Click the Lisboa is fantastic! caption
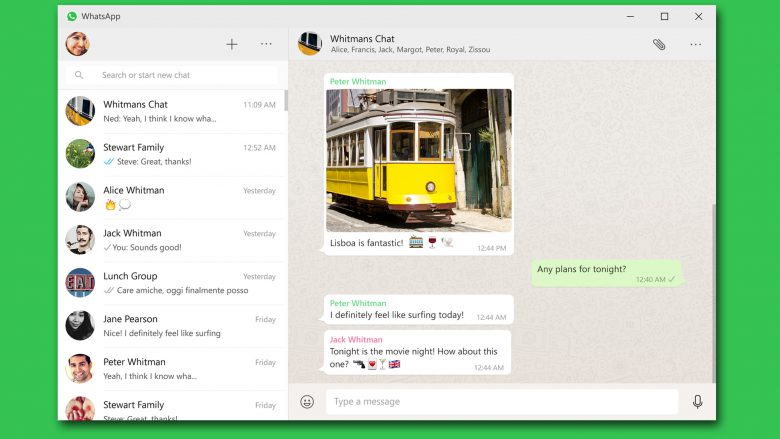Viewport: 780px width, 439px height. click(367, 243)
